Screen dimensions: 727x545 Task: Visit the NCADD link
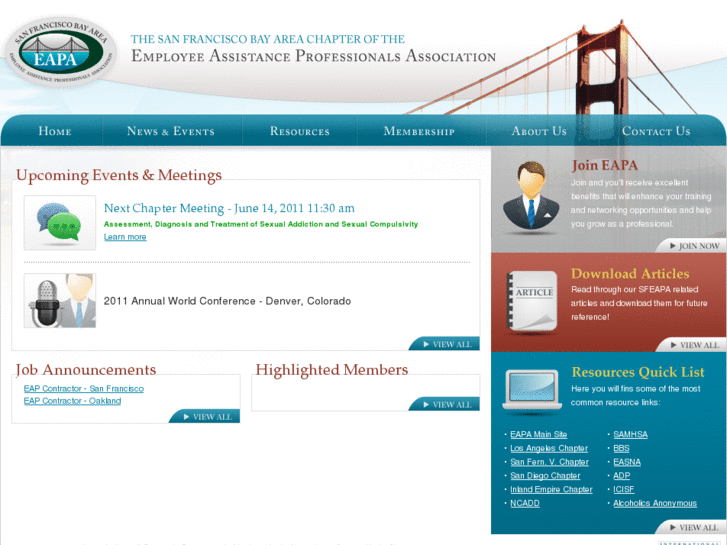[525, 503]
